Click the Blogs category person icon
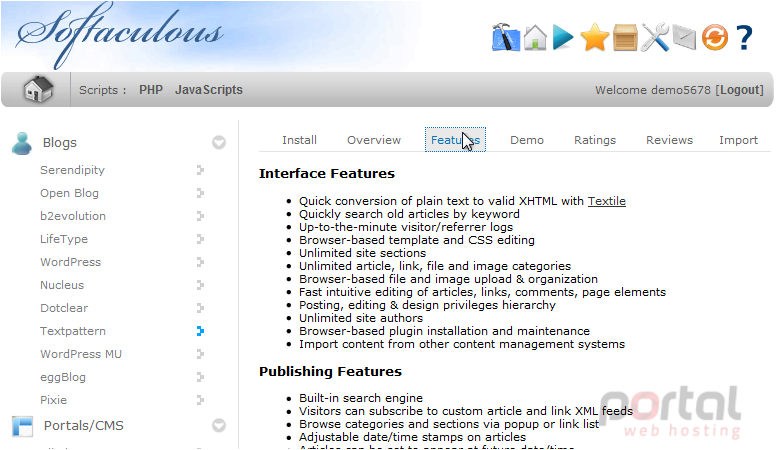Screen dimensions: 776x450 pyautogui.click(x=22, y=143)
